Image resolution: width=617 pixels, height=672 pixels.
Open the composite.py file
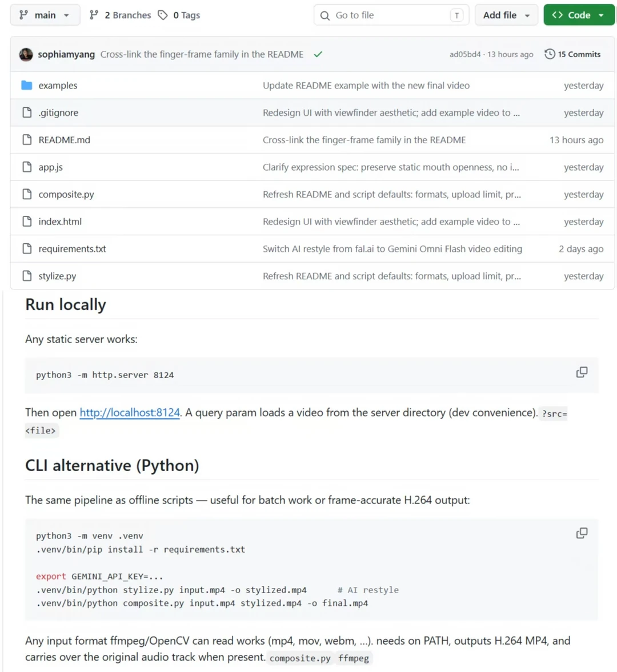point(66,194)
